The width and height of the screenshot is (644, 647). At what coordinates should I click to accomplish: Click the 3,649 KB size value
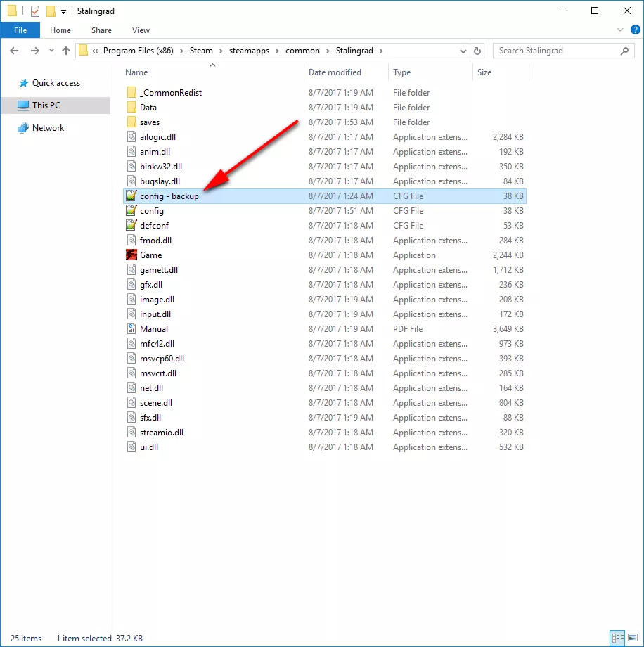pyautogui.click(x=508, y=329)
